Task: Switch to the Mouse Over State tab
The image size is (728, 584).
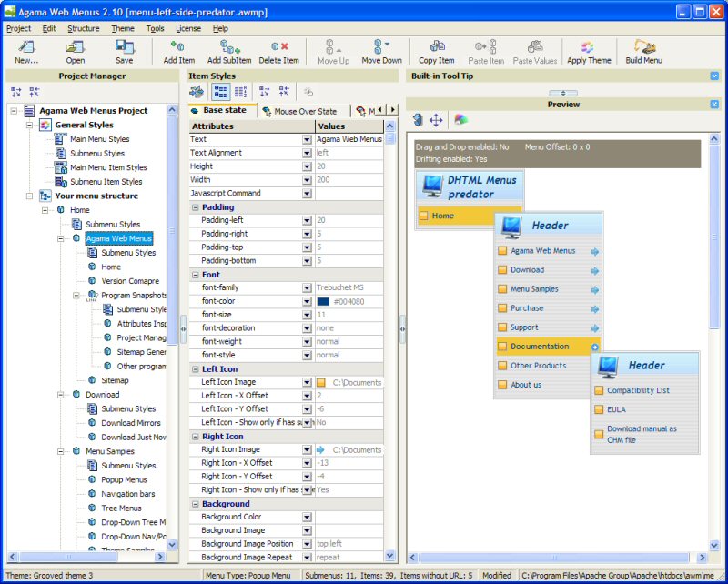Action: pos(300,111)
